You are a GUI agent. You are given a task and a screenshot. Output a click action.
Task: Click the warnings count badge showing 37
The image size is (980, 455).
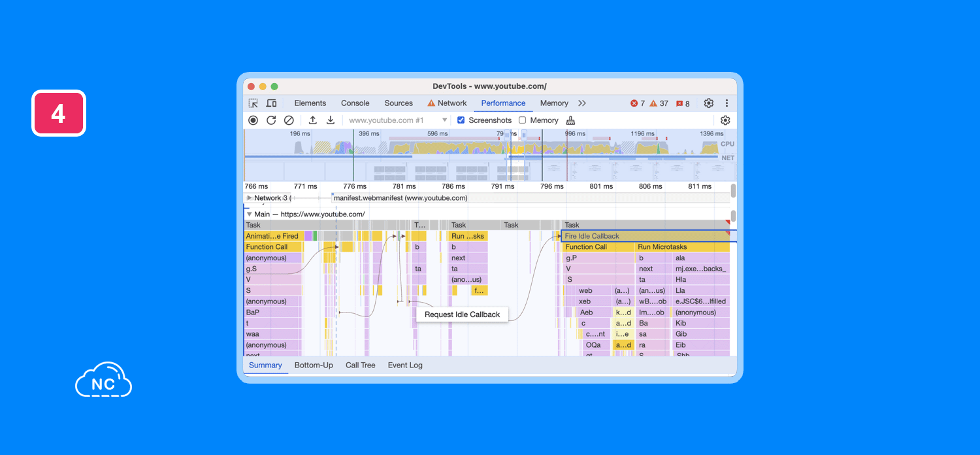659,103
